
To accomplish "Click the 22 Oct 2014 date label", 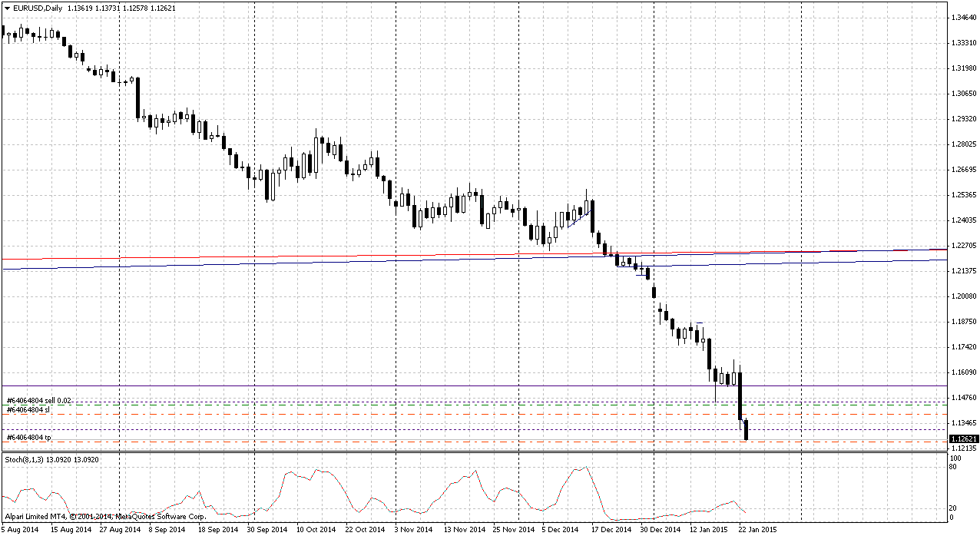I will 365,530.
